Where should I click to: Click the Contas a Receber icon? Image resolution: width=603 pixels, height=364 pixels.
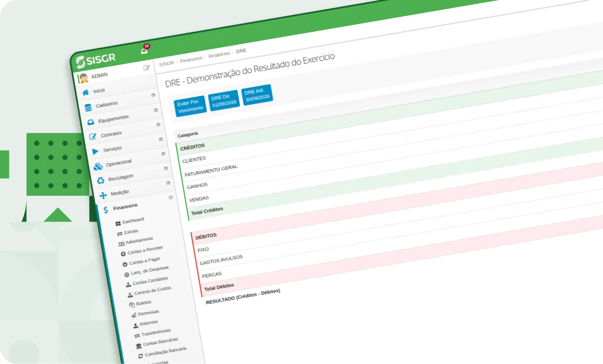point(123,254)
